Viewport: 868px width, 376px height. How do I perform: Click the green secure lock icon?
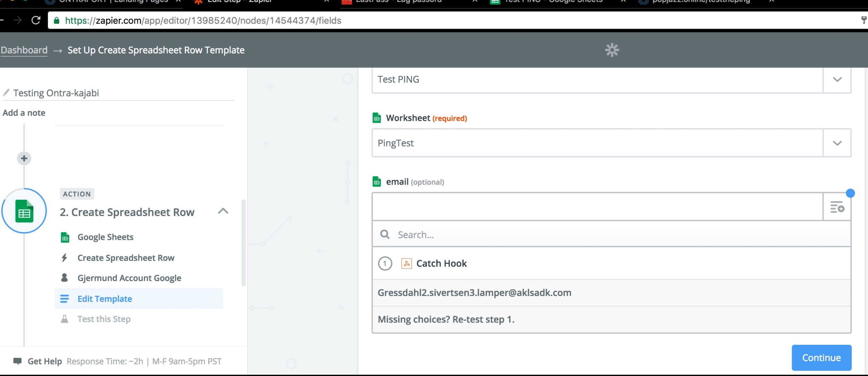(57, 21)
